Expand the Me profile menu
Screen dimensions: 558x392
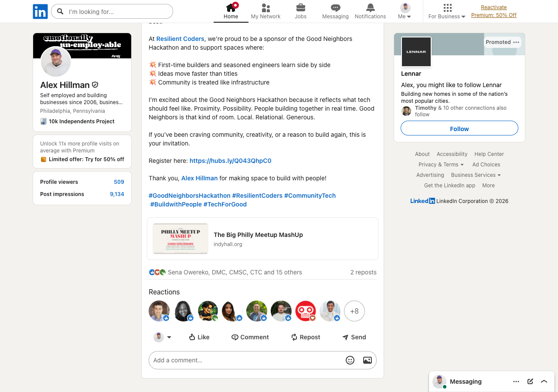coord(405,11)
